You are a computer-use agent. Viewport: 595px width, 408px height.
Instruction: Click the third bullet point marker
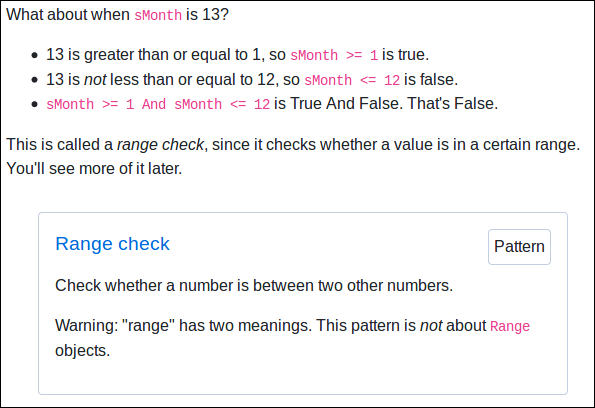pyautogui.click(x=35, y=104)
